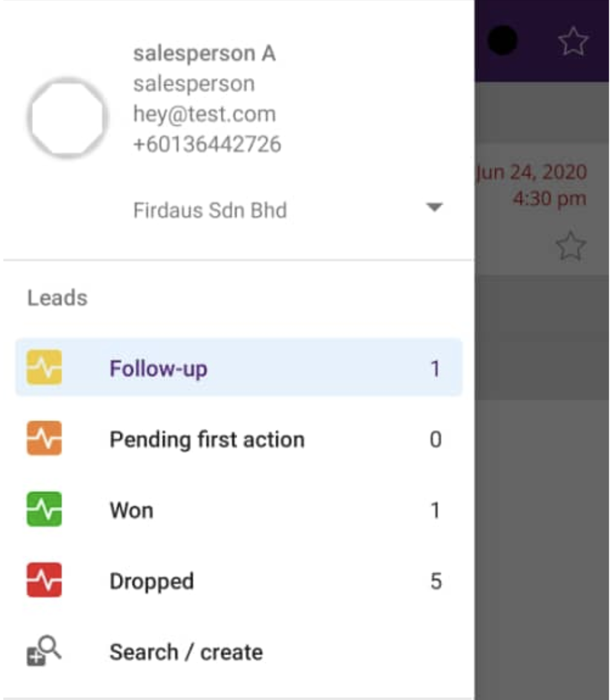Image resolution: width=610 pixels, height=700 pixels.
Task: Click the orange Pending first action icon
Action: point(44,438)
